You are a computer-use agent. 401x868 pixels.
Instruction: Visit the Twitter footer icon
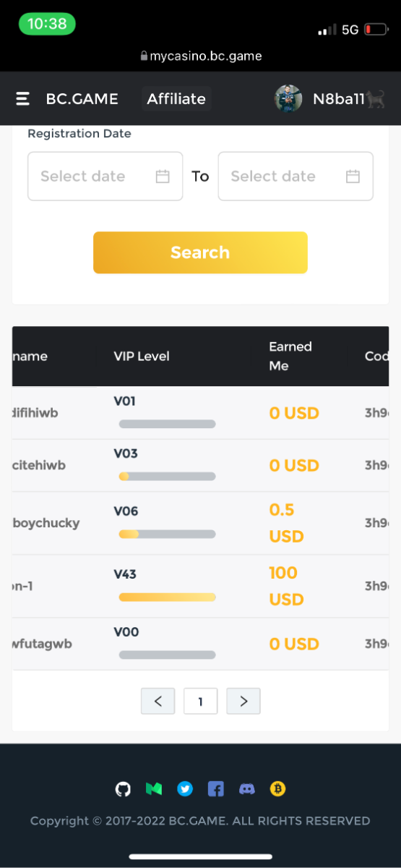coord(185,788)
